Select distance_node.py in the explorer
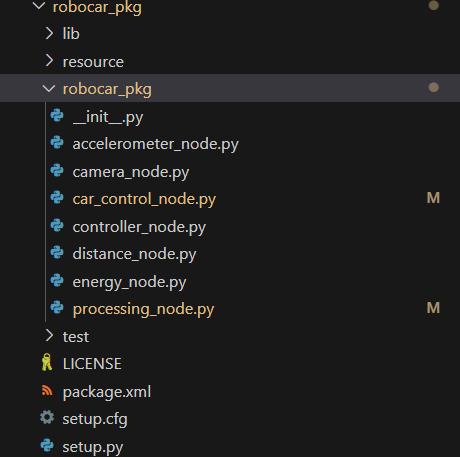 tap(134, 254)
